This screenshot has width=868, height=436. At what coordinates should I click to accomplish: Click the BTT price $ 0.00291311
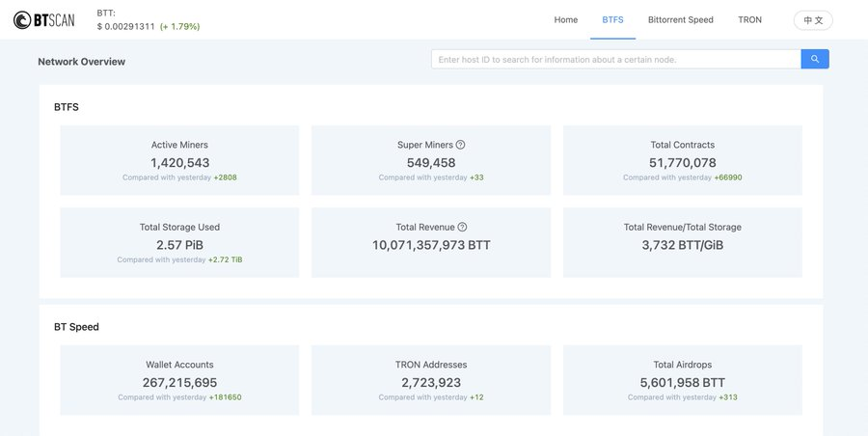125,27
